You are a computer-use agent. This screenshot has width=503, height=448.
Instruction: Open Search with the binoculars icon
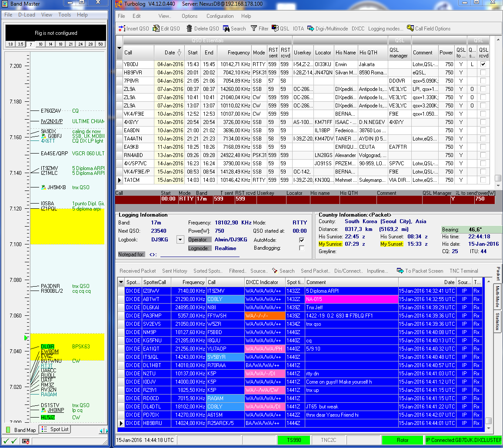(226, 28)
